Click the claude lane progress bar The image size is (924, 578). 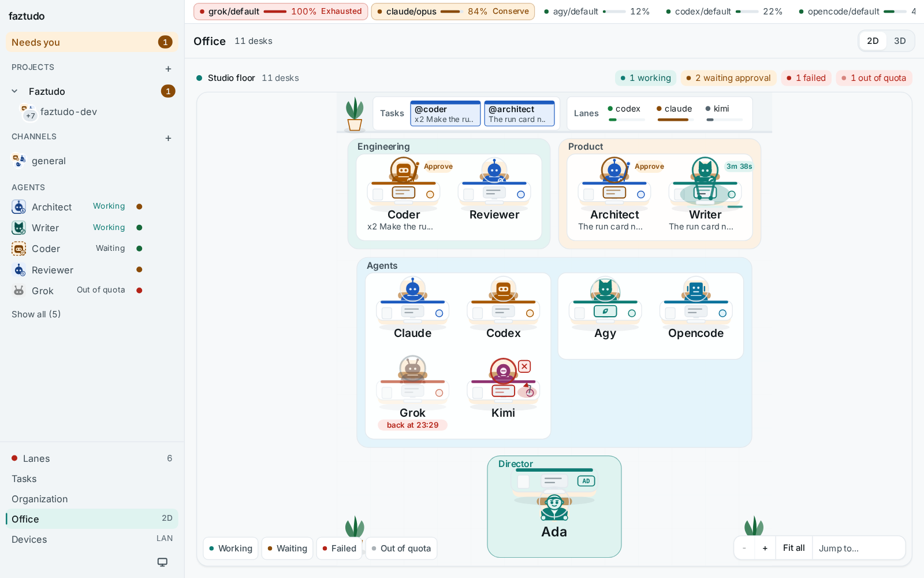coord(676,120)
